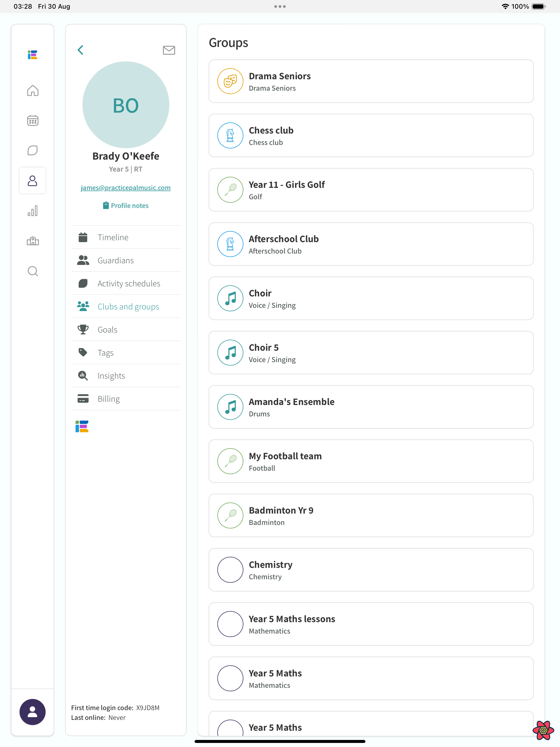
Task: Open the school building sidebar icon
Action: [33, 241]
